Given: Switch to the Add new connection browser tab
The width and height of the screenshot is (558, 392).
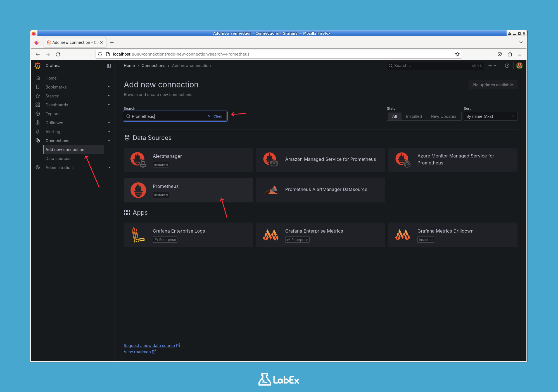Looking at the screenshot, I should tap(72, 42).
